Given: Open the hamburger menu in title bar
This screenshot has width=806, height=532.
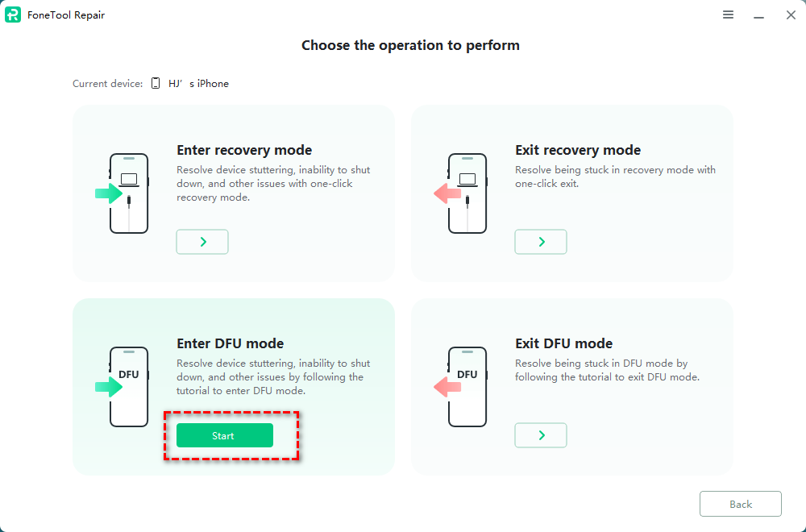Looking at the screenshot, I should [728, 15].
